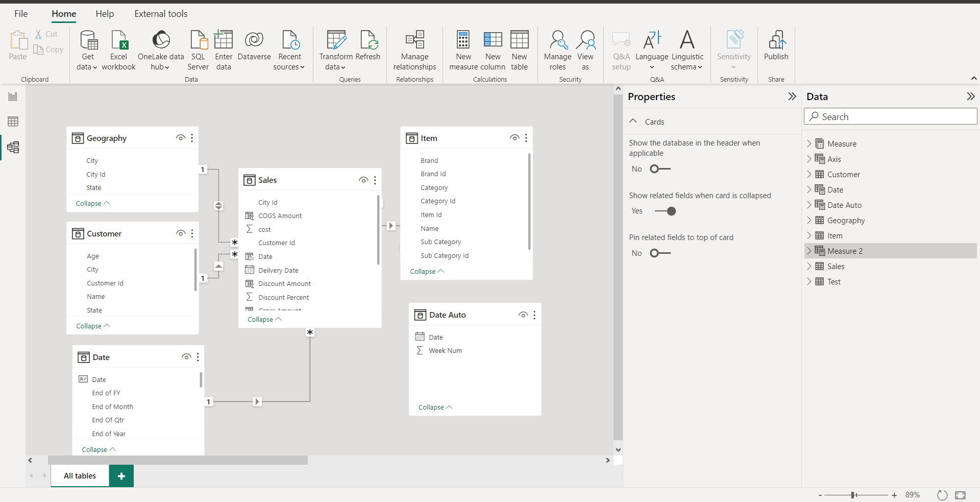980x502 pixels.
Task: Create a New table
Action: 519,50
